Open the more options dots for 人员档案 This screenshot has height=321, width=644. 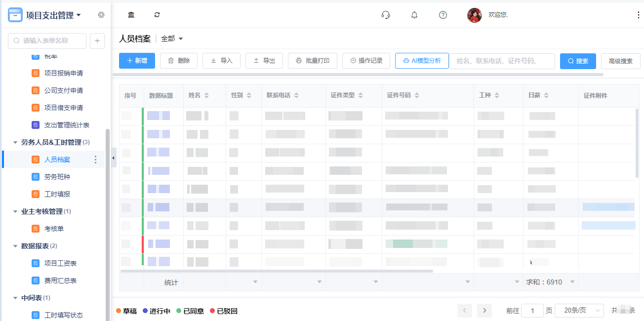click(x=96, y=160)
